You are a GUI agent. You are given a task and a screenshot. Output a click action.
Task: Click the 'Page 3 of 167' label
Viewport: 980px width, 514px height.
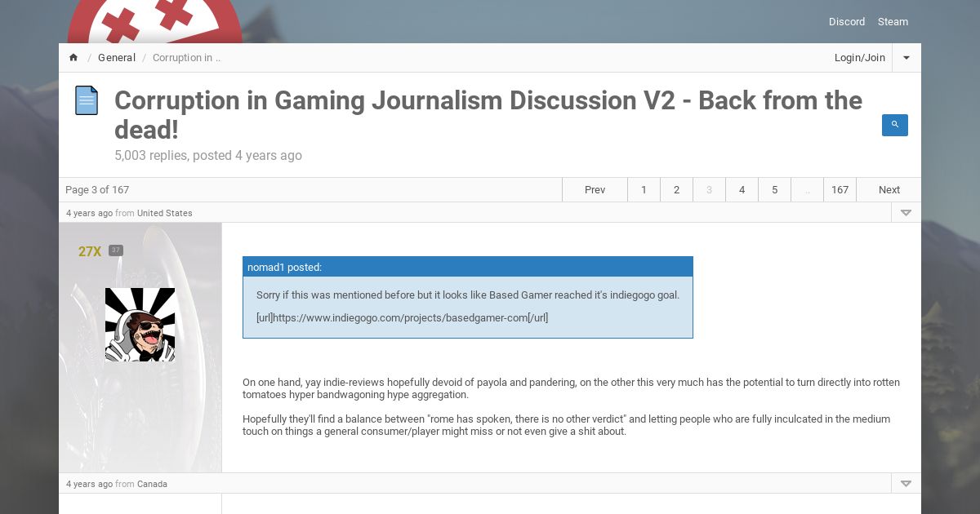97,190
